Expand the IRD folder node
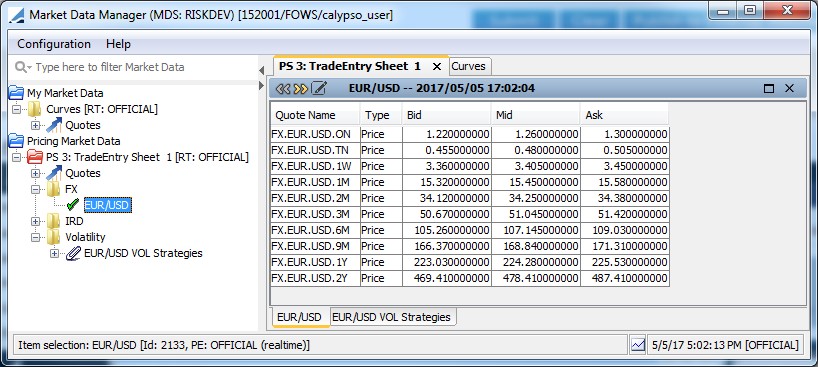This screenshot has width=818, height=367. click(35, 221)
